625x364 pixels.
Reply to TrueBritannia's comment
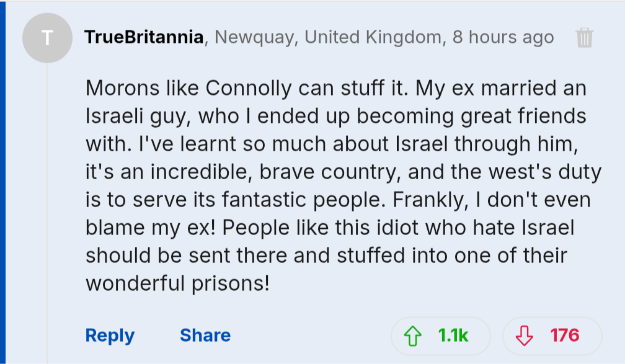110,335
